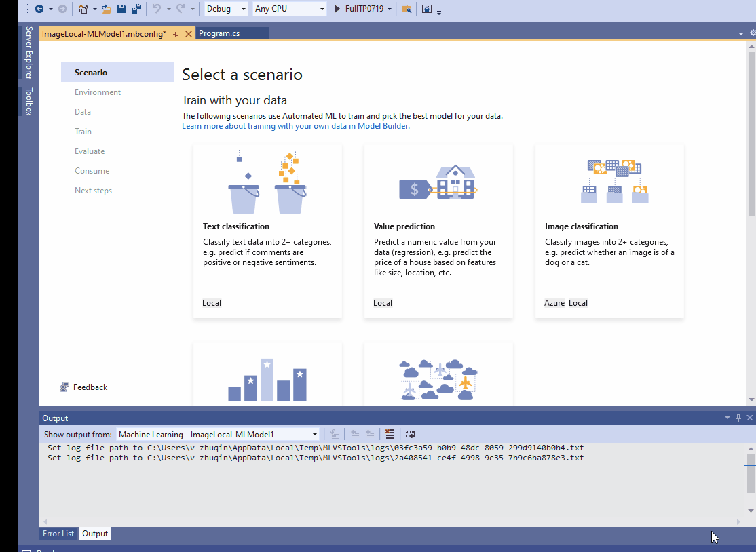Open the Learn more about training link

pyautogui.click(x=296, y=126)
